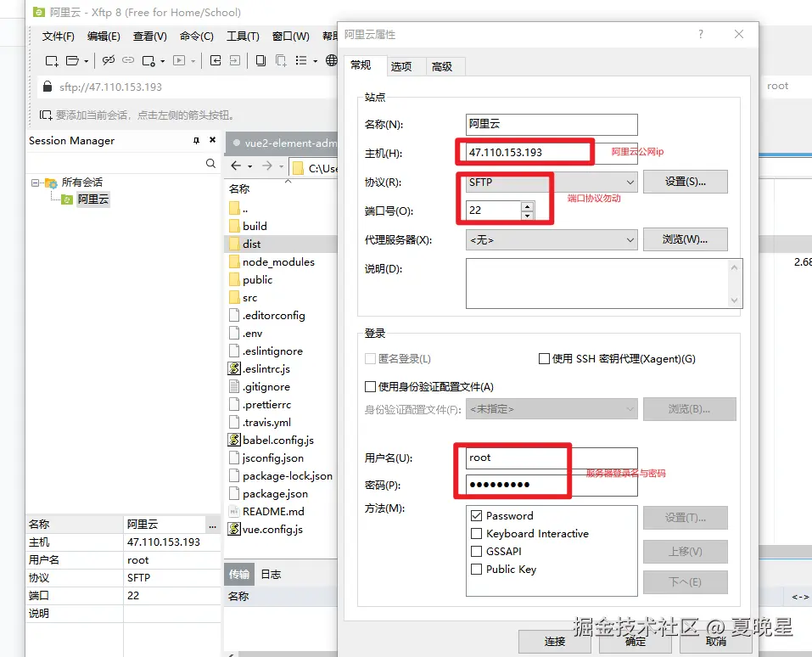
Task: Click the babel.config.js file icon
Action: 234,440
